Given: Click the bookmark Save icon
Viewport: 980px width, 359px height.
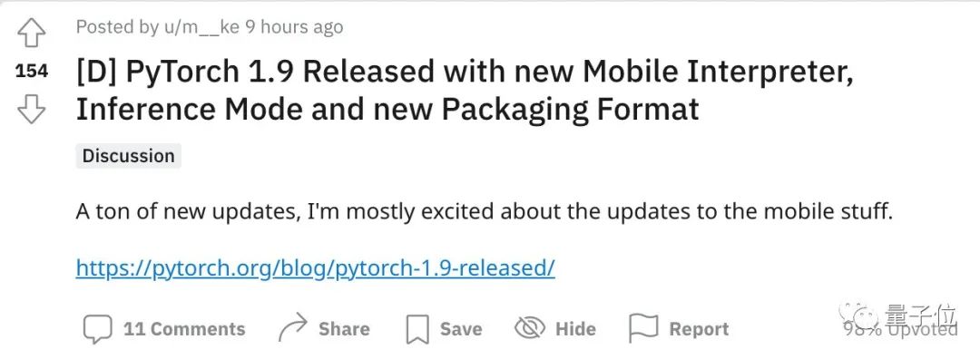Looking at the screenshot, I should coord(416,329).
